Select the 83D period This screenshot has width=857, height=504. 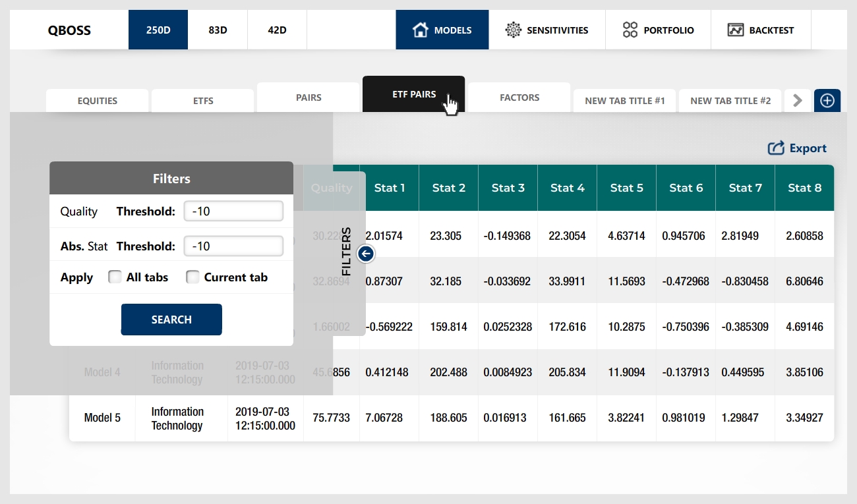218,30
